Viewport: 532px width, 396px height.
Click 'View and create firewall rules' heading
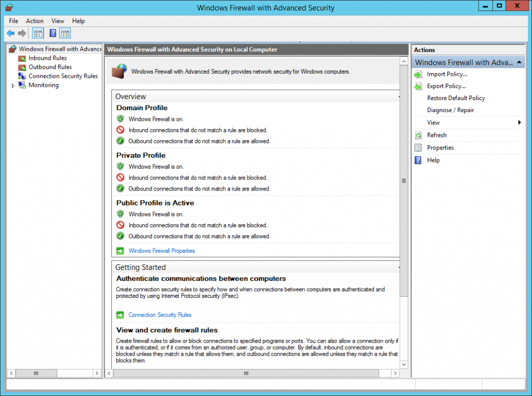pos(167,330)
